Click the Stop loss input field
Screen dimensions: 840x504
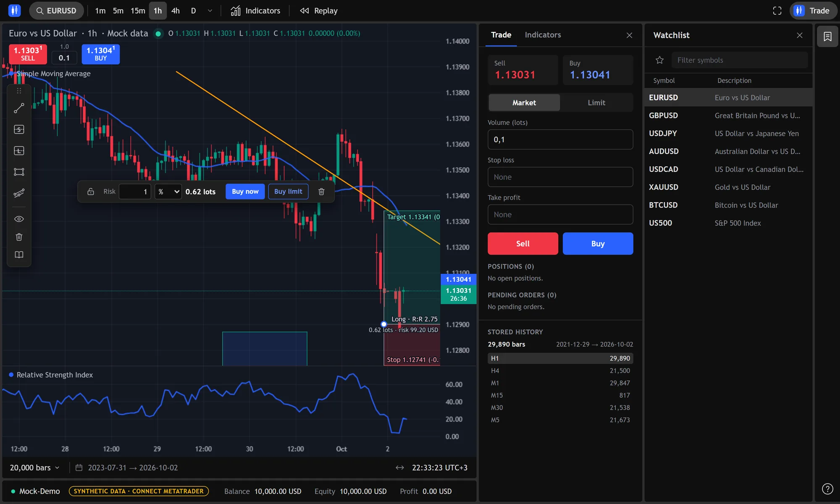click(x=560, y=177)
